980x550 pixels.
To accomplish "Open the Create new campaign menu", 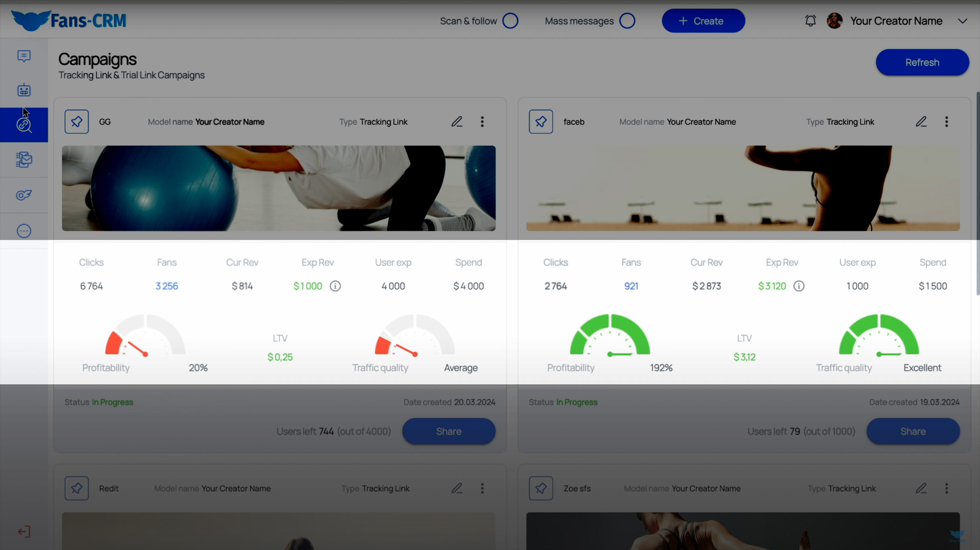I will 703,20.
